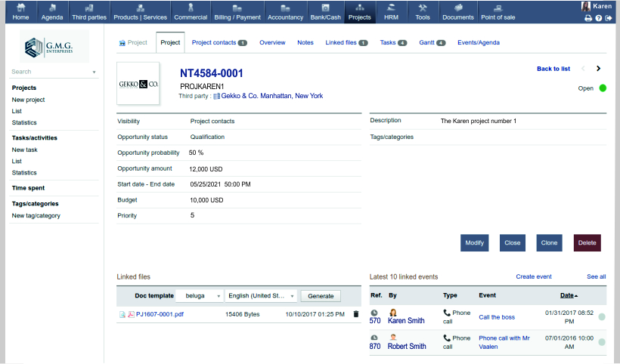Open the Bank/Cash module

pyautogui.click(x=325, y=11)
